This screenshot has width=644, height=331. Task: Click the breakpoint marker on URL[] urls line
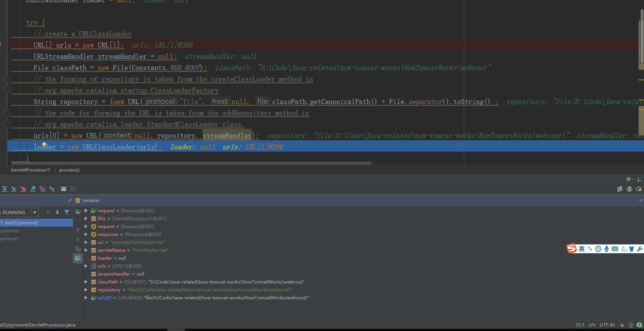click(0, 44)
